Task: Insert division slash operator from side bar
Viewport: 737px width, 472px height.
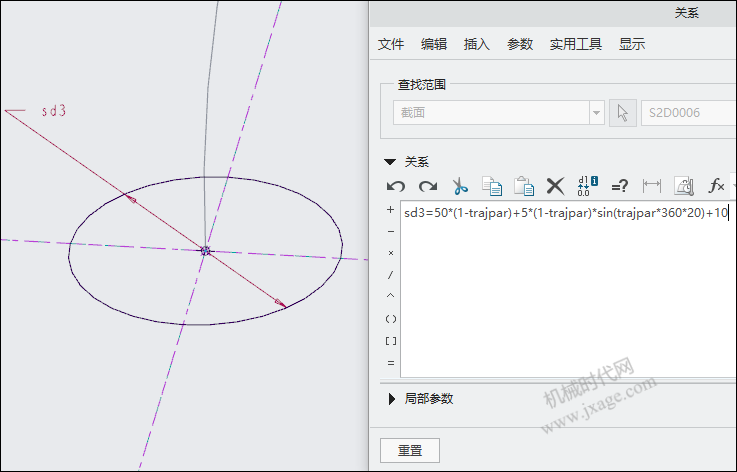Action: tap(391, 275)
